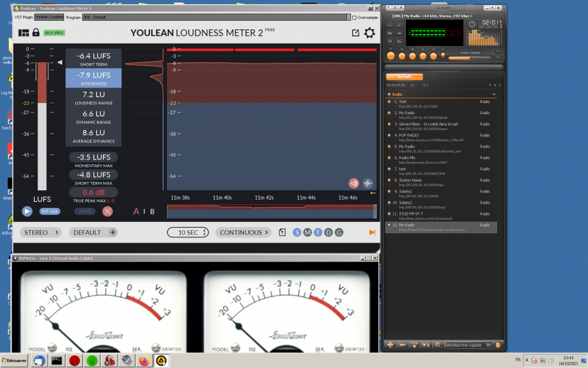Enable the Oversample checkbox

point(354,18)
